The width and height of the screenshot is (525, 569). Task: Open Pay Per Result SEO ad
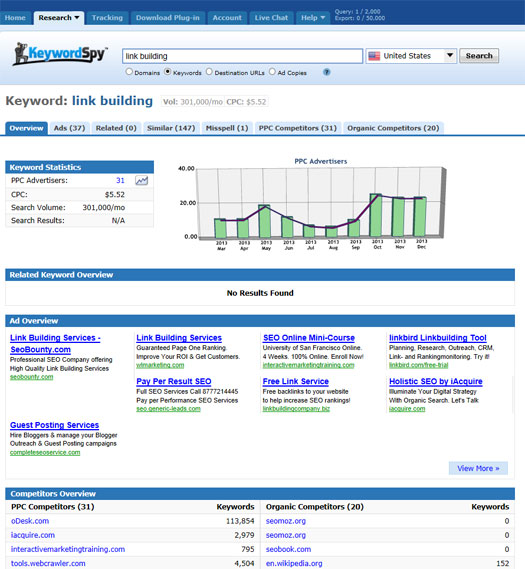(x=174, y=381)
